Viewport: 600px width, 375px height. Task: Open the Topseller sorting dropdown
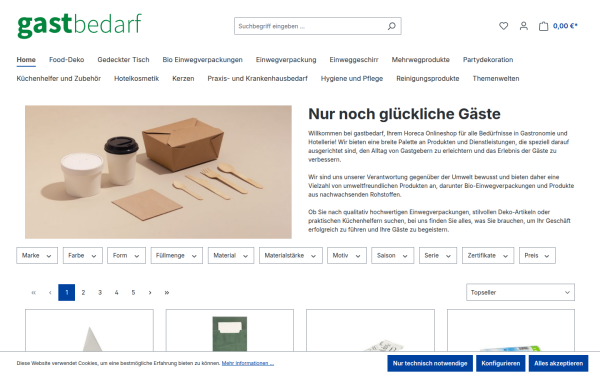click(x=520, y=292)
